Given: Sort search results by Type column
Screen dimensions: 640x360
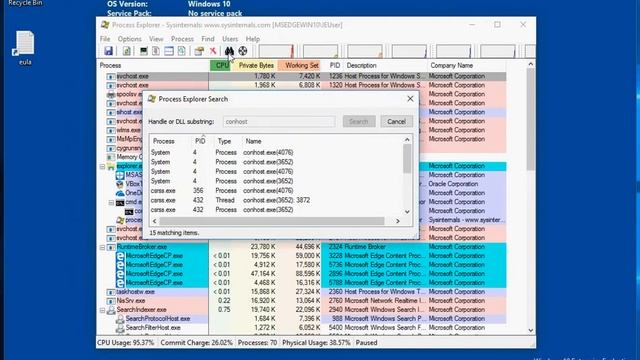Looking at the screenshot, I should pos(228,141).
